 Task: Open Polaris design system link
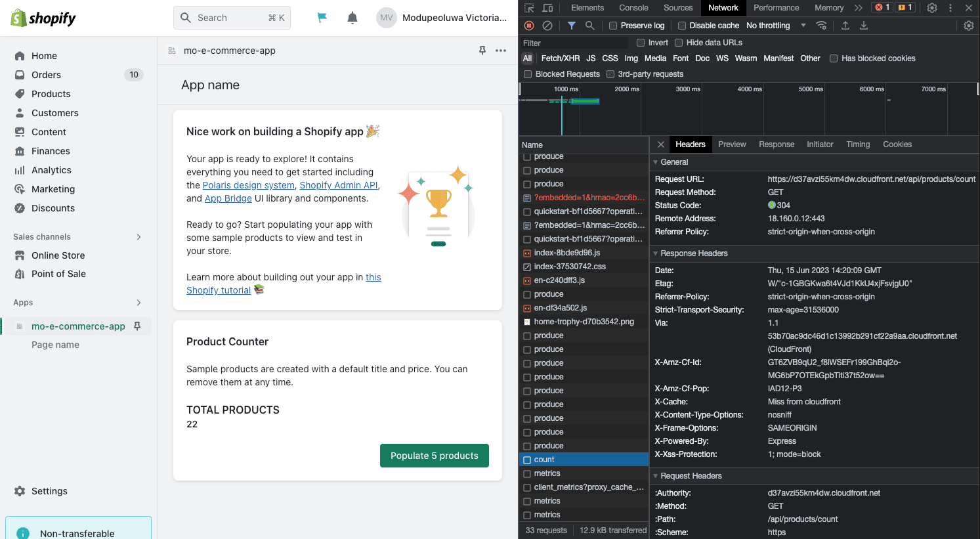tap(248, 185)
